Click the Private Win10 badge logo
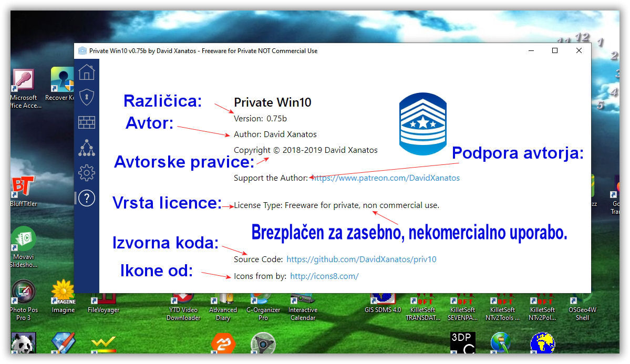 (x=422, y=124)
